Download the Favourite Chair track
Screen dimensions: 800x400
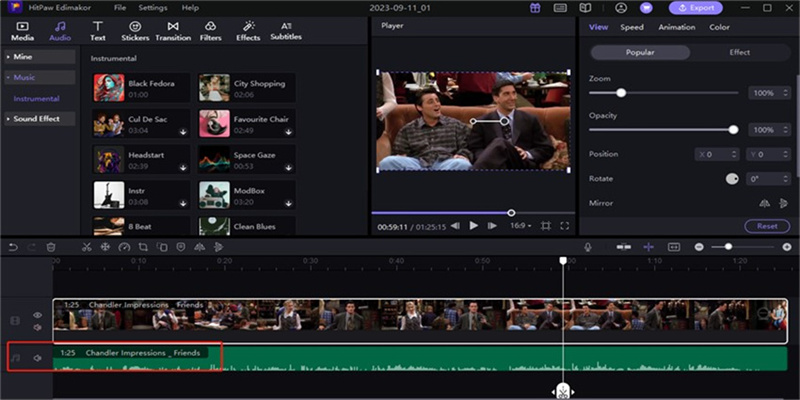point(289,132)
